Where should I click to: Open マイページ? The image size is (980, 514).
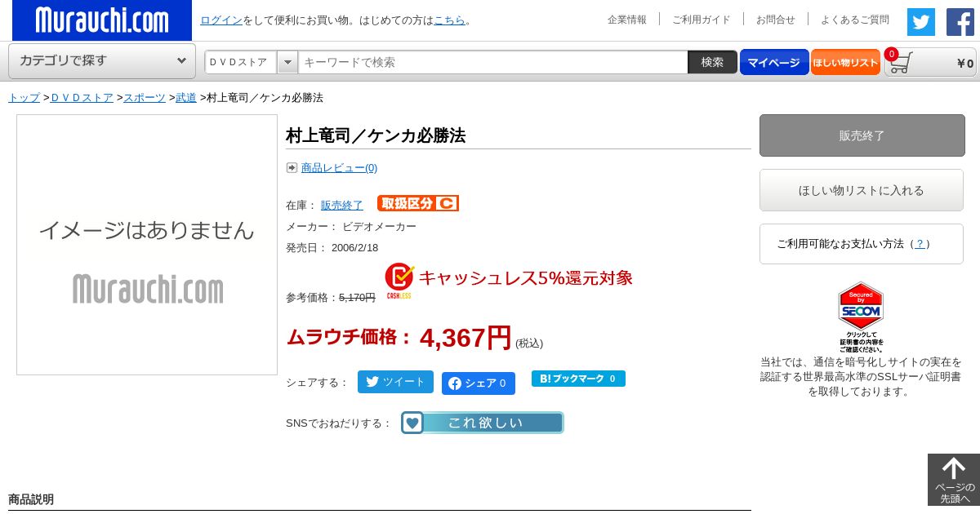pyautogui.click(x=774, y=62)
